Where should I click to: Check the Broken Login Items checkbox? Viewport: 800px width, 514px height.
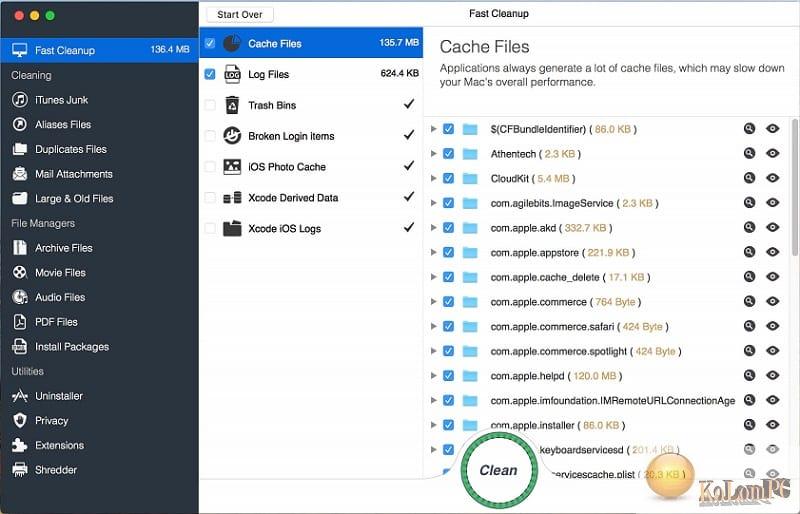pos(210,136)
